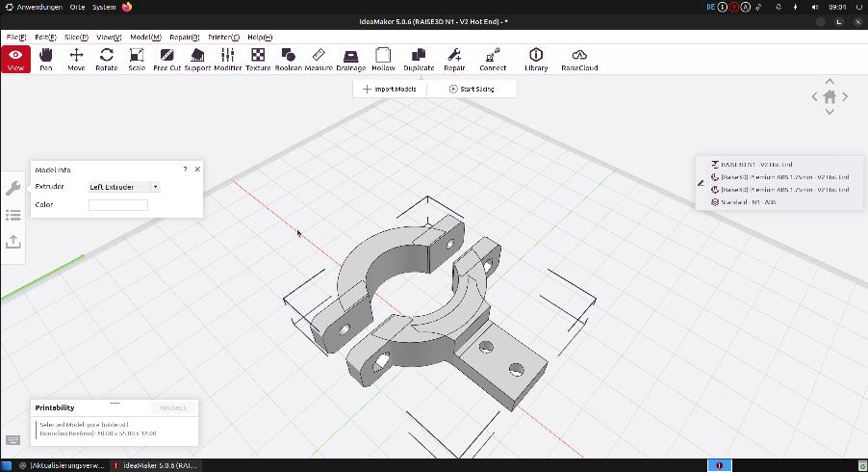
Task: Open the Slice menu
Action: click(x=76, y=38)
